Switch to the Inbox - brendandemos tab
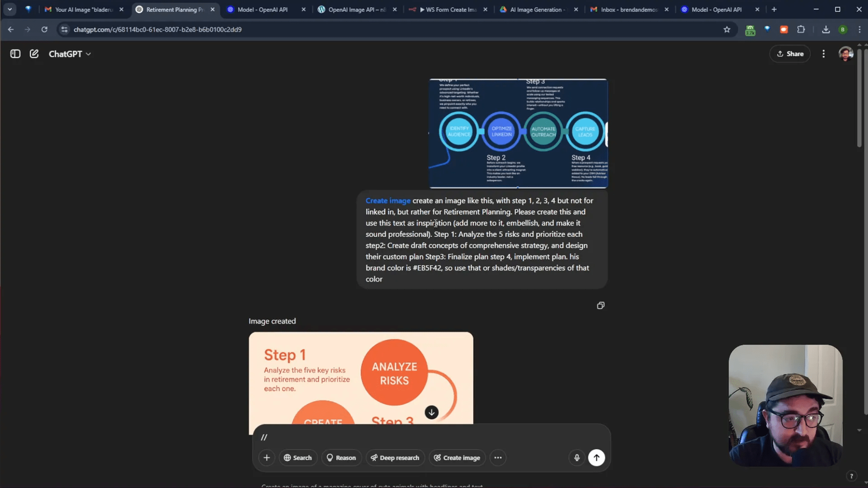The image size is (868, 488). (x=628, y=9)
